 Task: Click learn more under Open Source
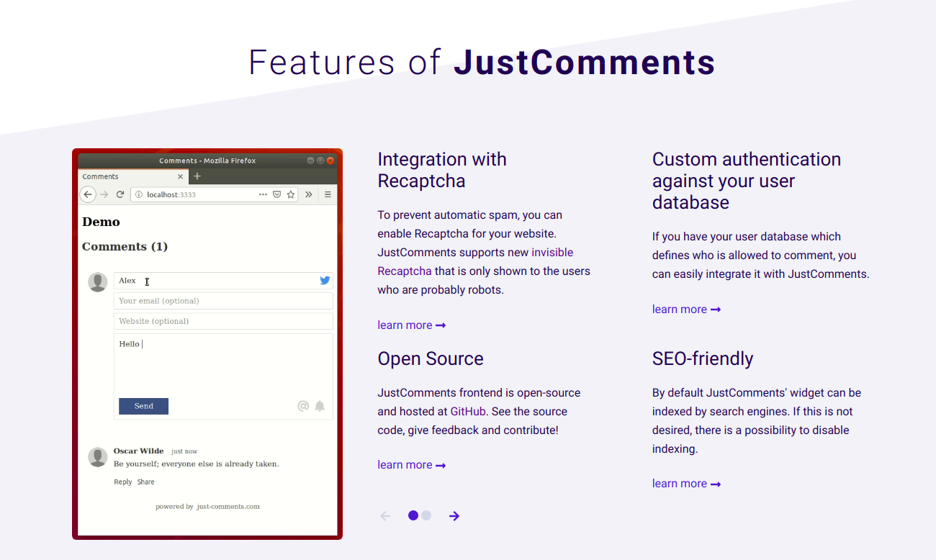pyautogui.click(x=412, y=465)
